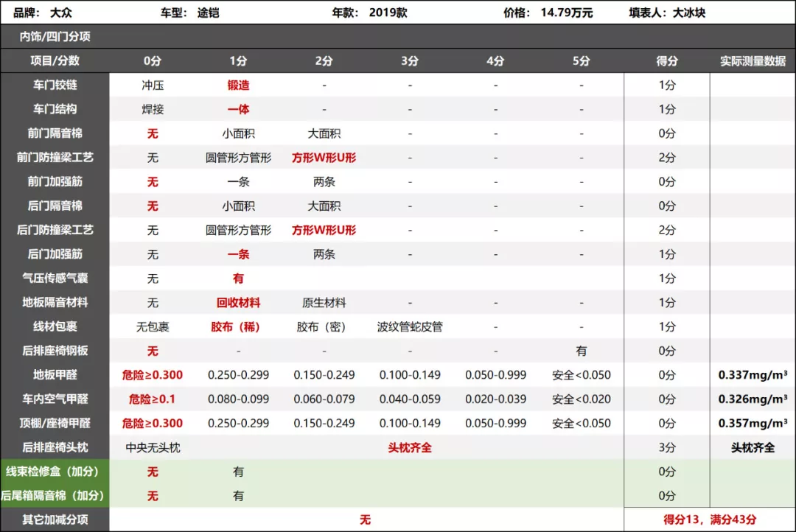Select the "得分13，满分43分" total cell

point(710,519)
